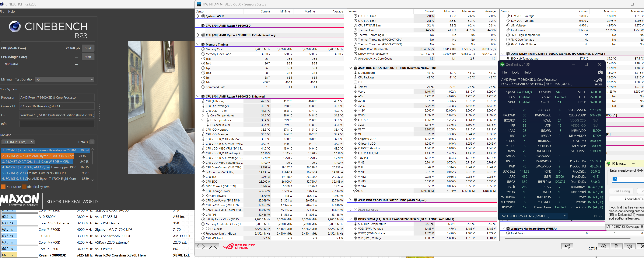
Task: Select ranking row Intel Xeon W-3265M CPU
Action: [x=45, y=162]
